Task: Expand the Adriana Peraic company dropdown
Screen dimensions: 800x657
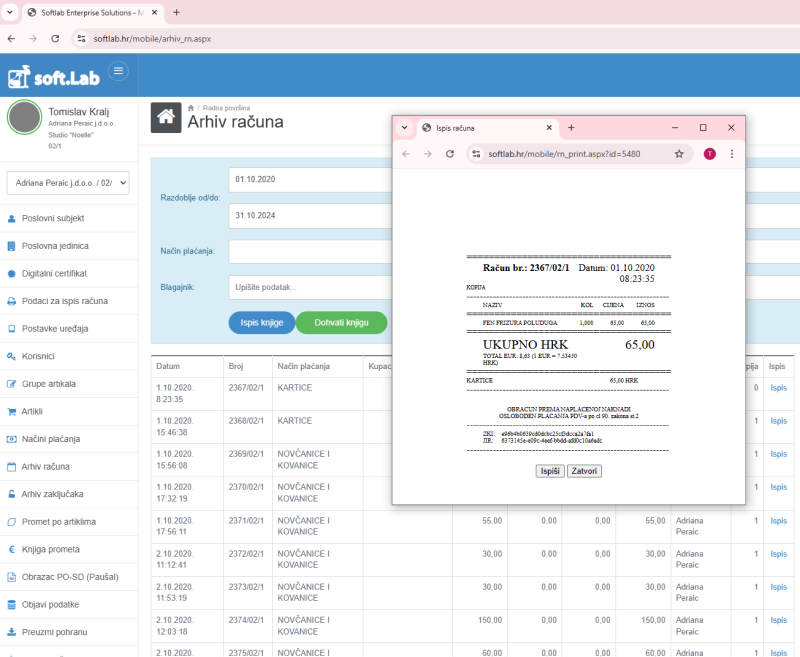Action: click(x=68, y=183)
